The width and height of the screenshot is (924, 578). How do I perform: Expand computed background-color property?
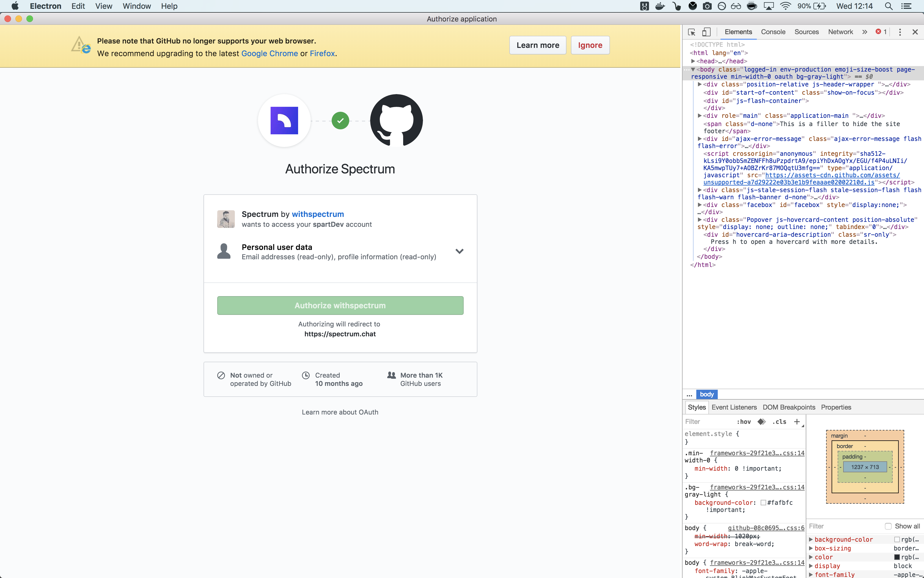click(x=811, y=539)
